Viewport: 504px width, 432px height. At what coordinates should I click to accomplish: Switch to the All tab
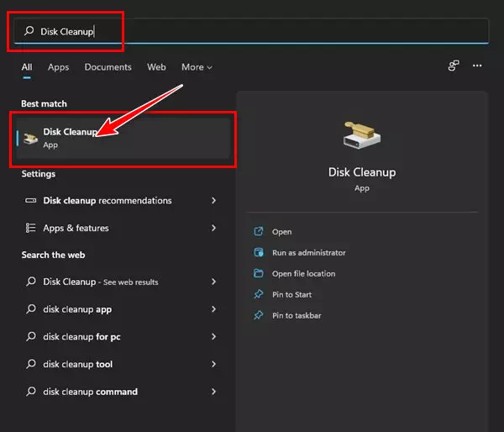pos(27,67)
